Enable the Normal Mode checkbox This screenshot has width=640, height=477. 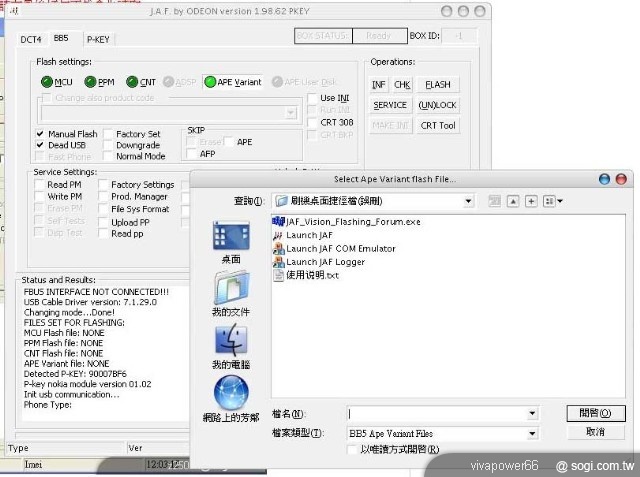(x=108, y=156)
